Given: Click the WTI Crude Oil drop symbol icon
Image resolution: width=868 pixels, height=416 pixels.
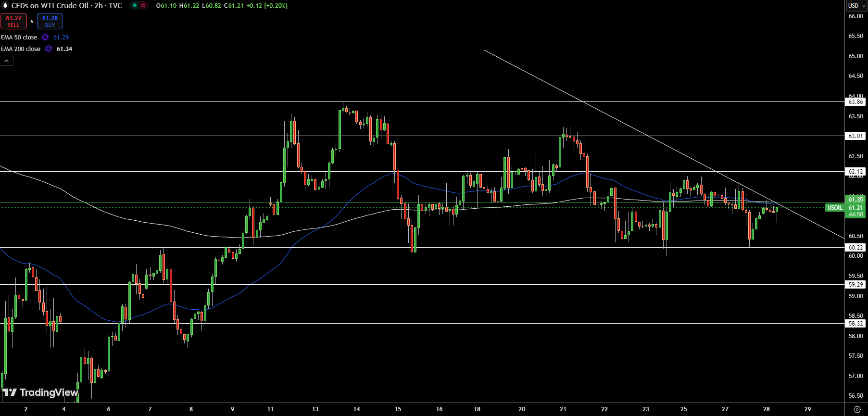Looking at the screenshot, I should click(5, 5).
